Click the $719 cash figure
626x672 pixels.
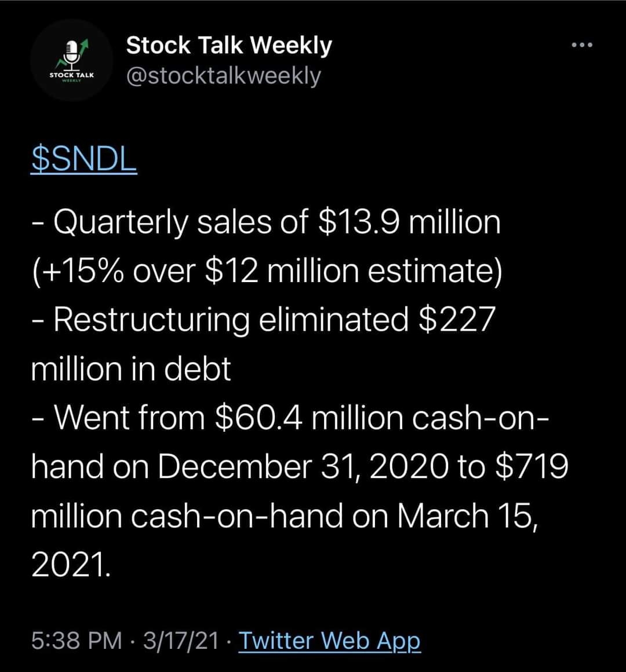(x=532, y=466)
